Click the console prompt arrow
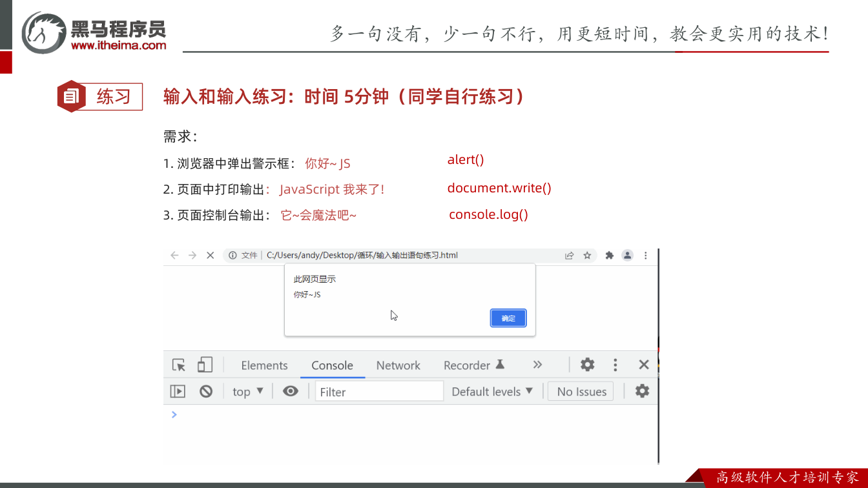 click(x=174, y=414)
